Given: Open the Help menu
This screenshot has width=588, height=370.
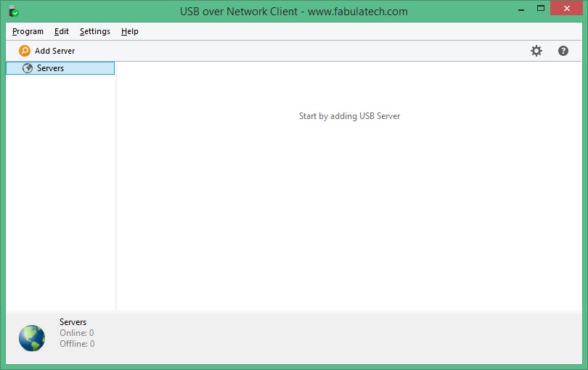Looking at the screenshot, I should pyautogui.click(x=130, y=31).
